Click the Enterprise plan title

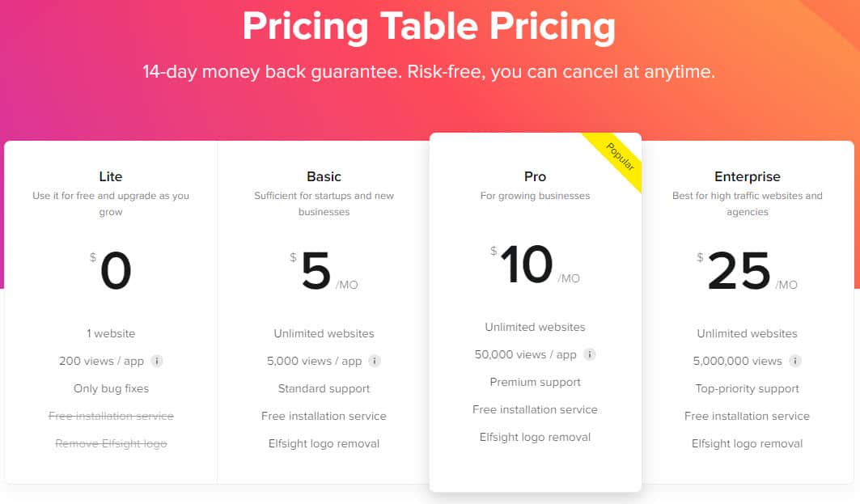click(748, 176)
